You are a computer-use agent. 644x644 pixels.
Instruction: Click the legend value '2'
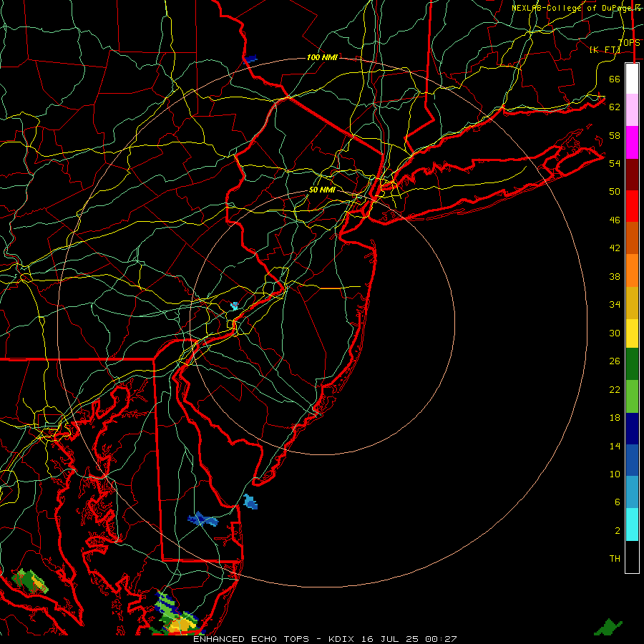point(618,531)
